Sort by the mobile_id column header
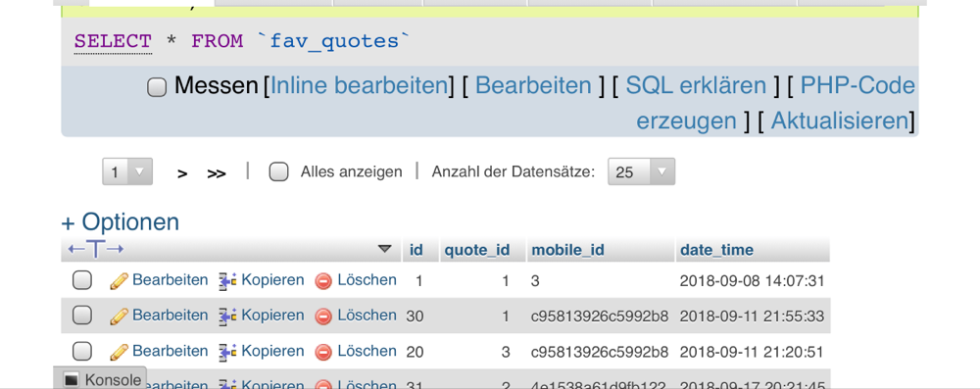This screenshot has width=980, height=389. click(x=567, y=251)
